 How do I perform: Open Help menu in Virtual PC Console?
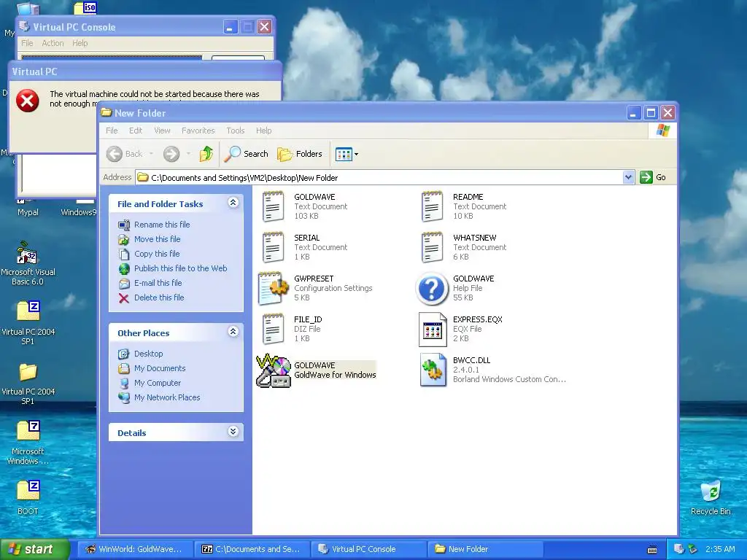click(x=80, y=43)
